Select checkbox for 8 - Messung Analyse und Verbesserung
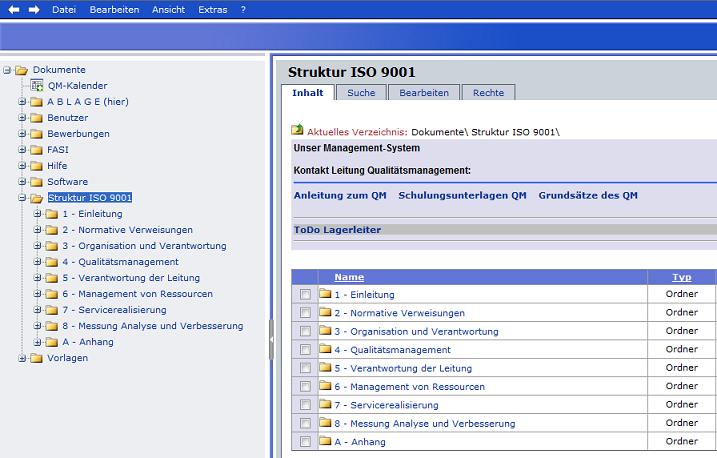 (305, 423)
